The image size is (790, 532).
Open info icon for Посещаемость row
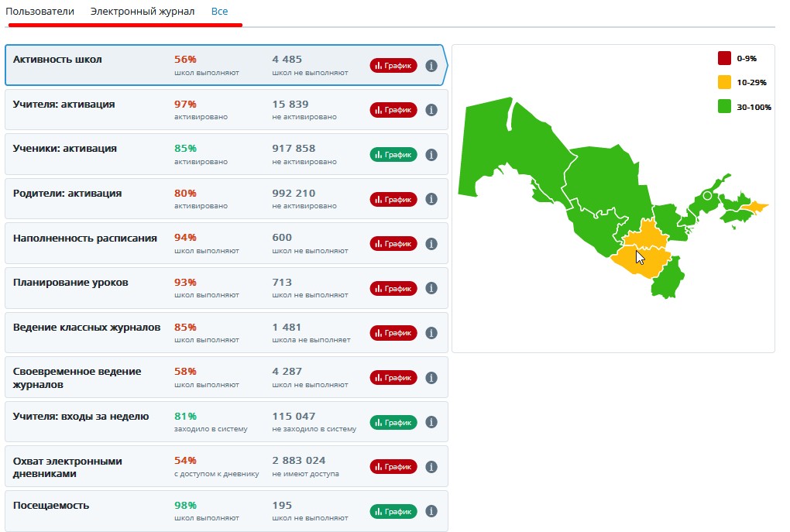[432, 511]
